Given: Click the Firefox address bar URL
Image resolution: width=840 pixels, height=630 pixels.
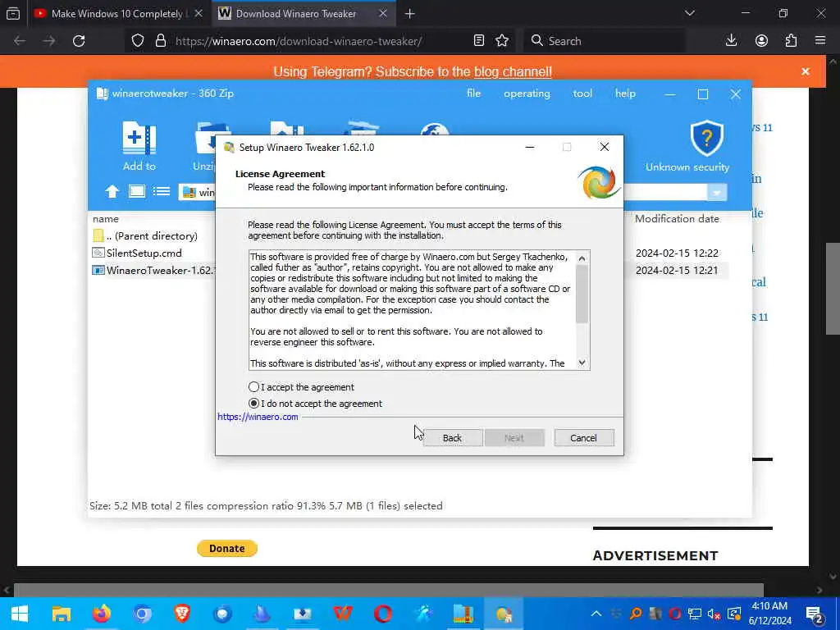Looking at the screenshot, I should point(299,41).
